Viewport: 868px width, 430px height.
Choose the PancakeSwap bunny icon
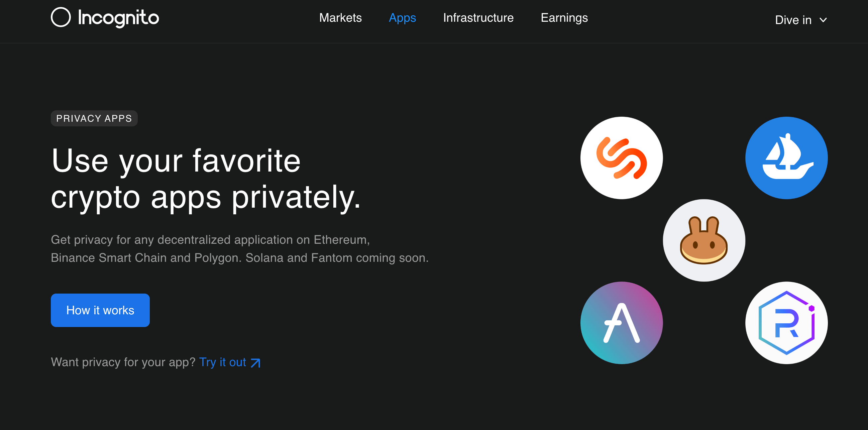(x=704, y=240)
